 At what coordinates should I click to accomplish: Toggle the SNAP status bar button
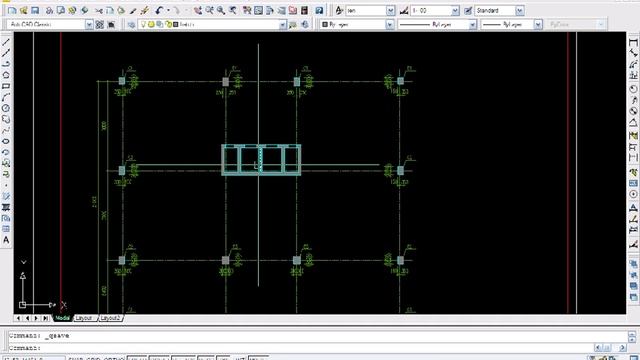[x=76, y=358]
